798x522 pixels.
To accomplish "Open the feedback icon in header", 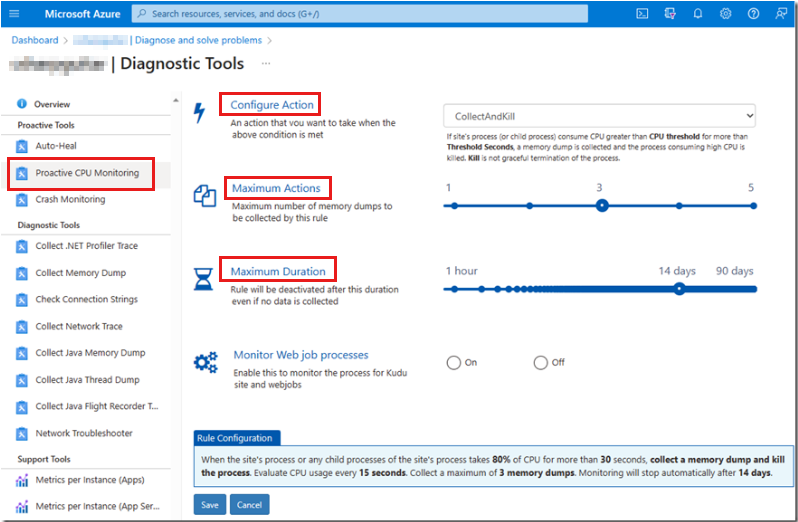I will click(x=780, y=14).
